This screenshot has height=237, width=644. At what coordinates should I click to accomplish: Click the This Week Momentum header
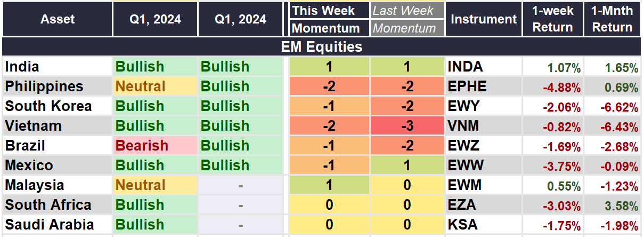pos(330,19)
